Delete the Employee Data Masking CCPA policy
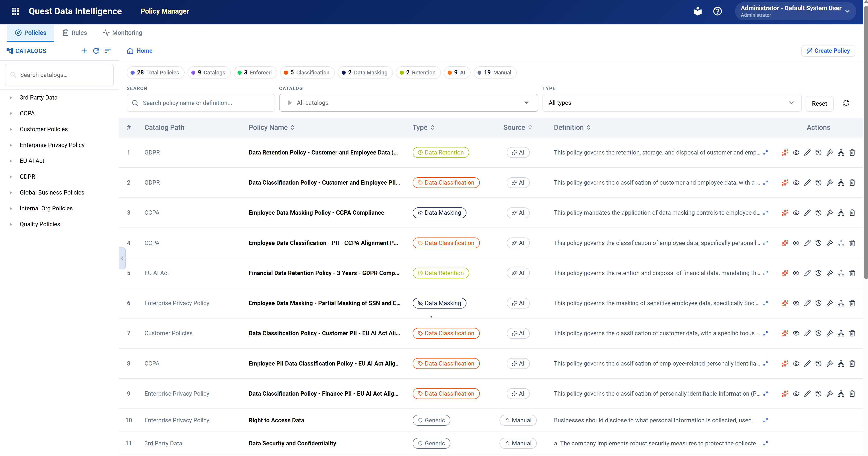Image resolution: width=868 pixels, height=456 pixels. click(x=852, y=213)
